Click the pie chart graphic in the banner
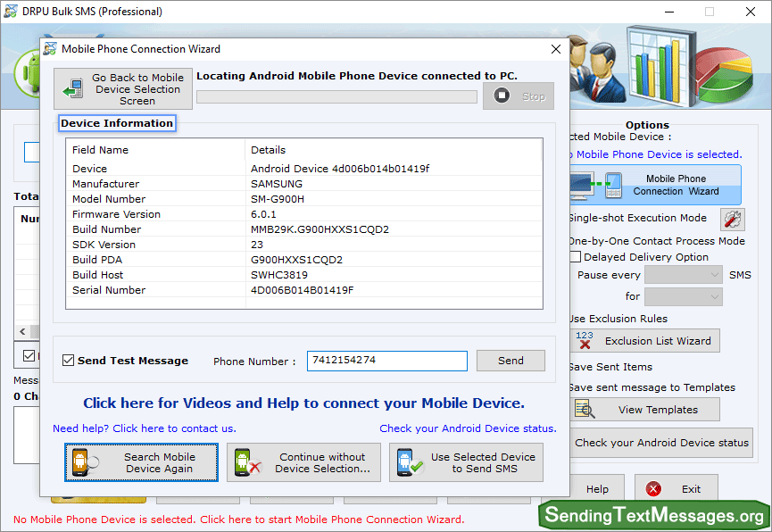The image size is (772, 532). click(725, 74)
